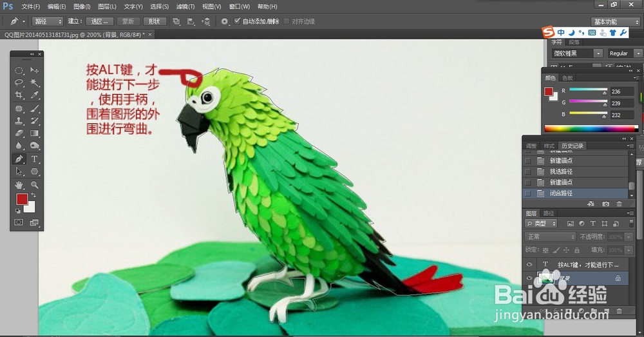
Task: Toggle pixel layer filter icon
Action: pyautogui.click(x=571, y=224)
